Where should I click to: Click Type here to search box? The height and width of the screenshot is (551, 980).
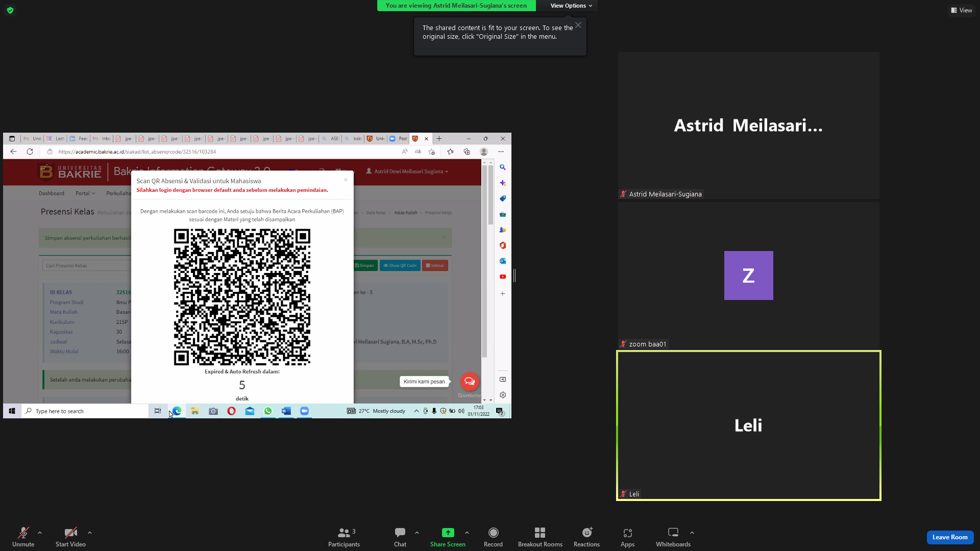(x=85, y=411)
